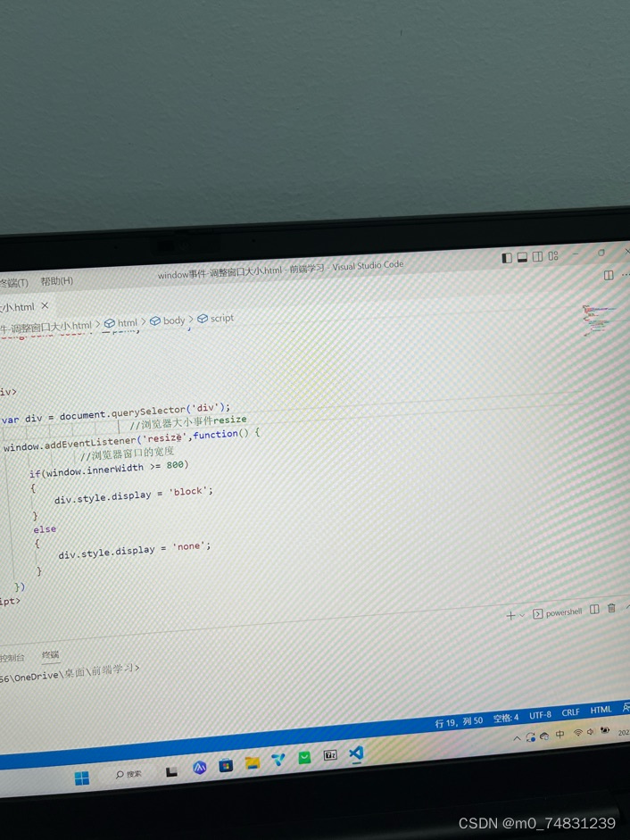Toggle the secondary side bar layout icon
The height and width of the screenshot is (840, 630).
click(537, 256)
